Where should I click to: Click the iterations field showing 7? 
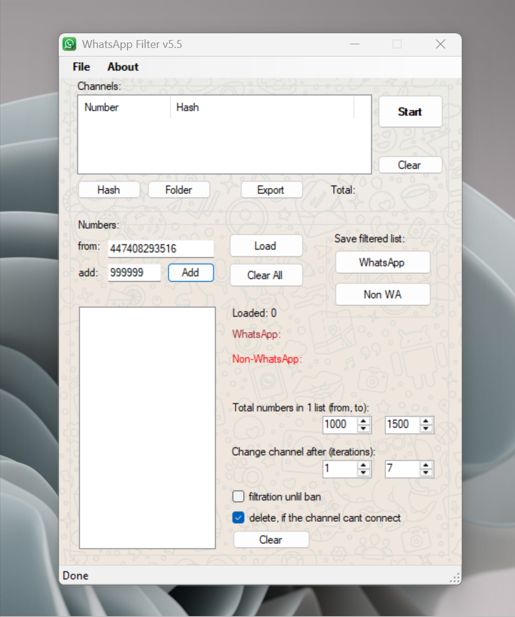[402, 469]
